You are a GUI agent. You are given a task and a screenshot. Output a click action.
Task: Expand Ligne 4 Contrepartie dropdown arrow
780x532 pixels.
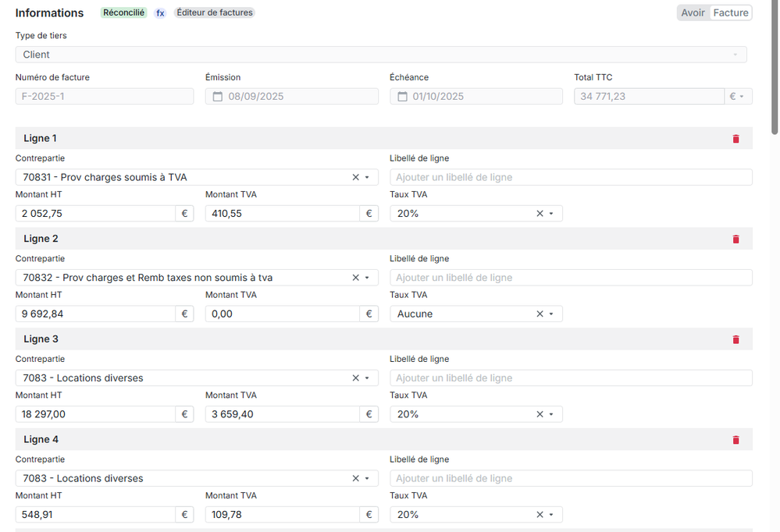[x=367, y=479]
